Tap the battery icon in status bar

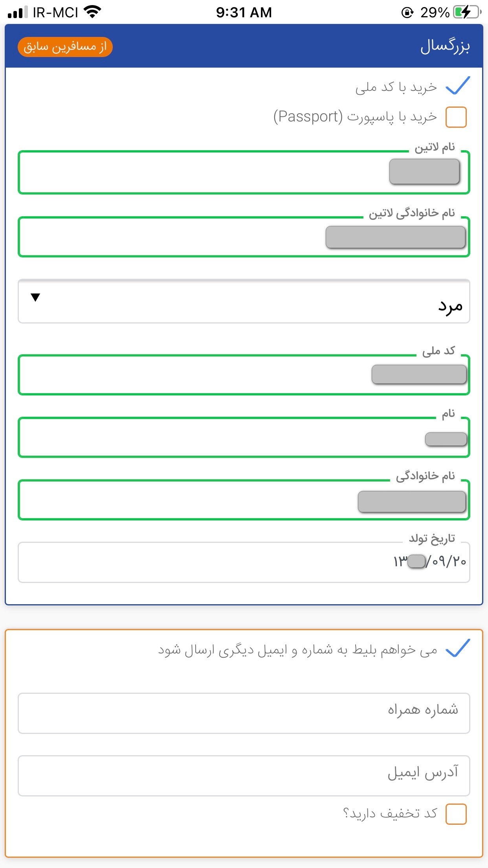click(x=467, y=13)
